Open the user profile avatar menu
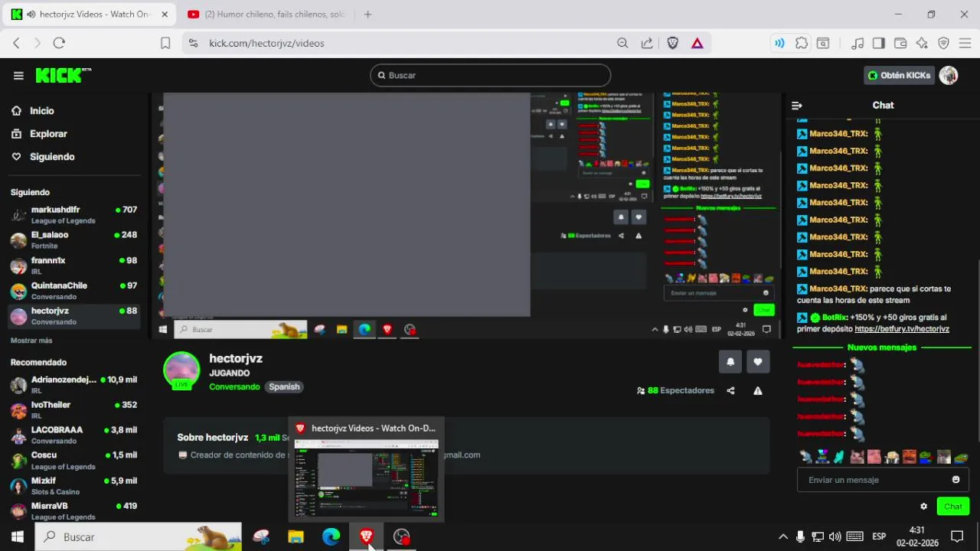This screenshot has height=551, width=980. (949, 75)
